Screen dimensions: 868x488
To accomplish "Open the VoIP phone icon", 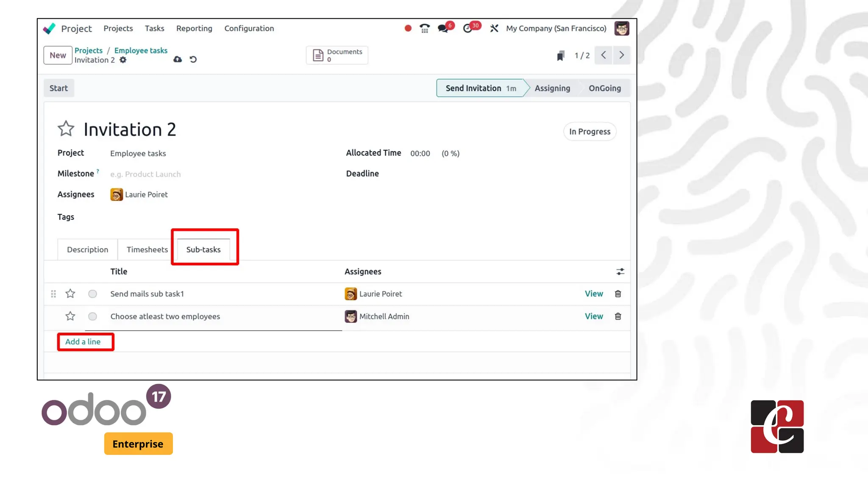I will pos(424,28).
